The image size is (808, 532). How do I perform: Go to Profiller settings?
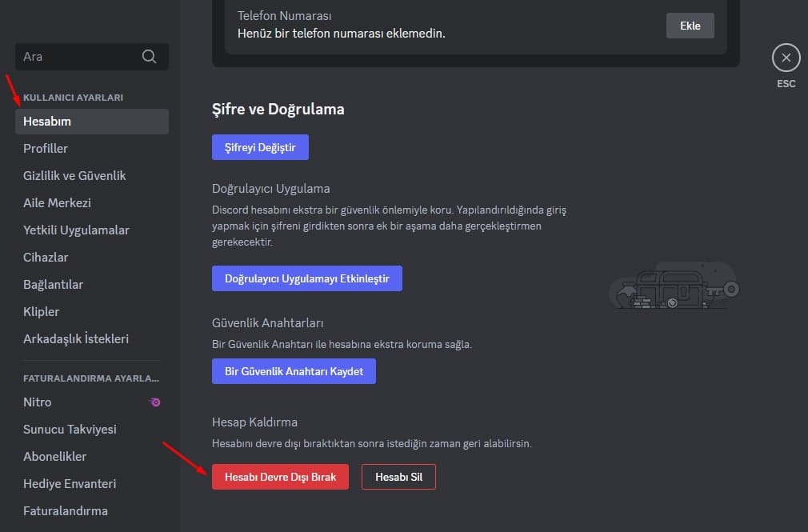pos(46,149)
